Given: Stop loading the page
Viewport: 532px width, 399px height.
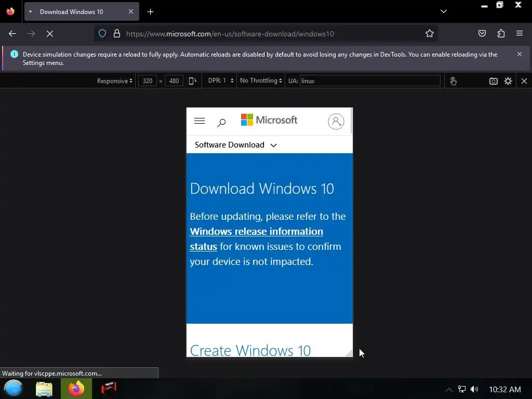Looking at the screenshot, I should (50, 34).
